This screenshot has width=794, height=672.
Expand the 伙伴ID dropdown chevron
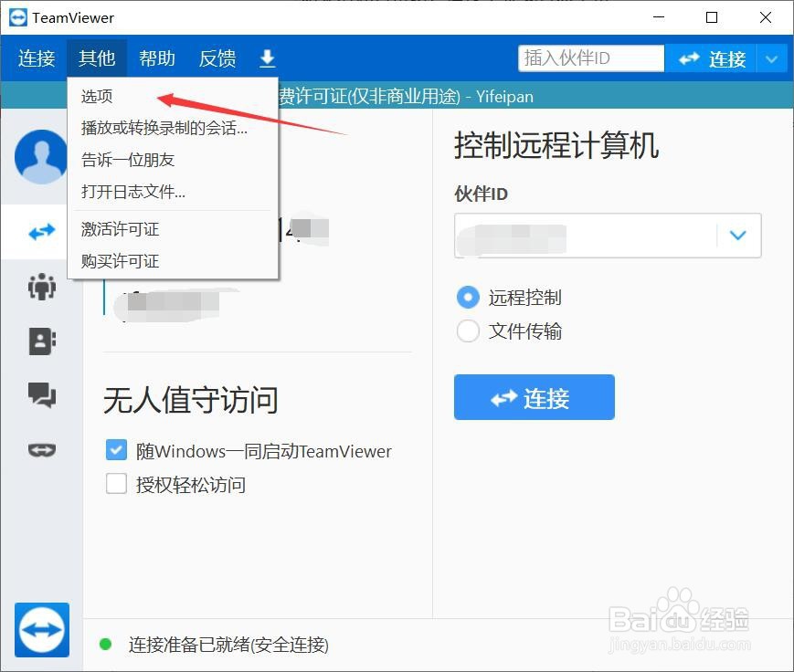point(737,236)
